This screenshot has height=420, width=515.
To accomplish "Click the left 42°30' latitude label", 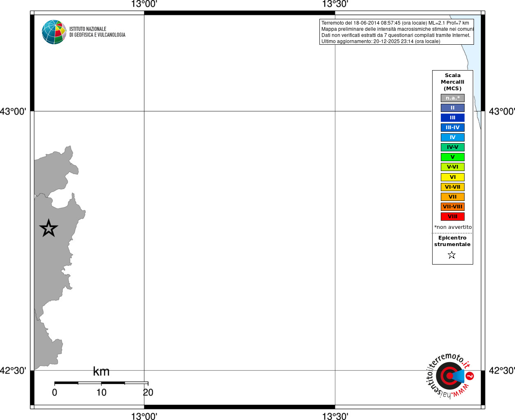I will [x=13, y=371].
